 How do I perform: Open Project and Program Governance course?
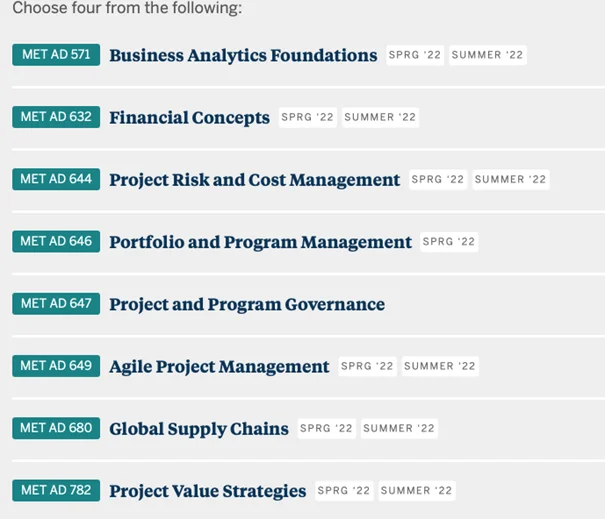click(x=246, y=304)
